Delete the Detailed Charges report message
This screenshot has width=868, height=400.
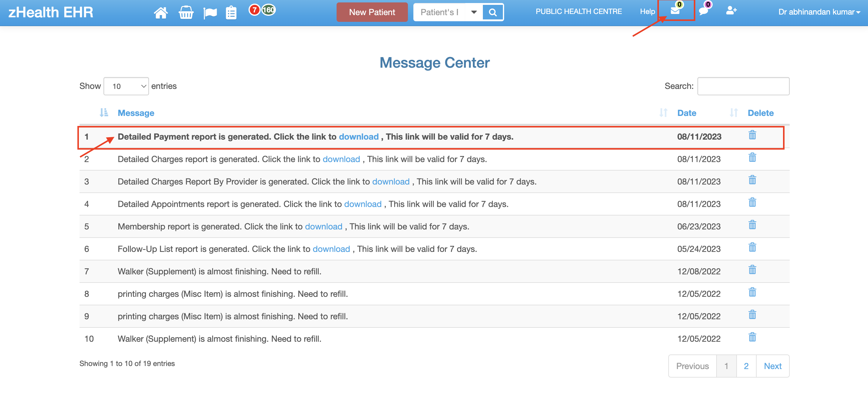752,158
